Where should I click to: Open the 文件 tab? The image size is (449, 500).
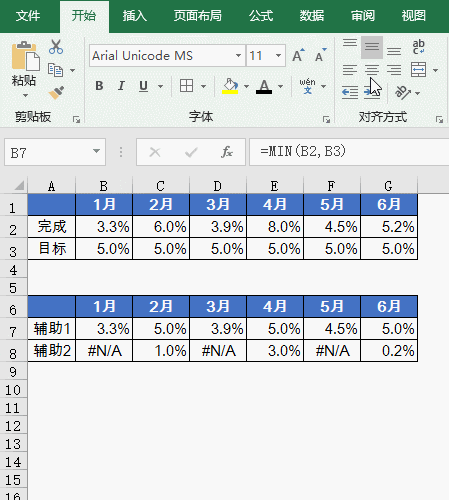[28, 16]
